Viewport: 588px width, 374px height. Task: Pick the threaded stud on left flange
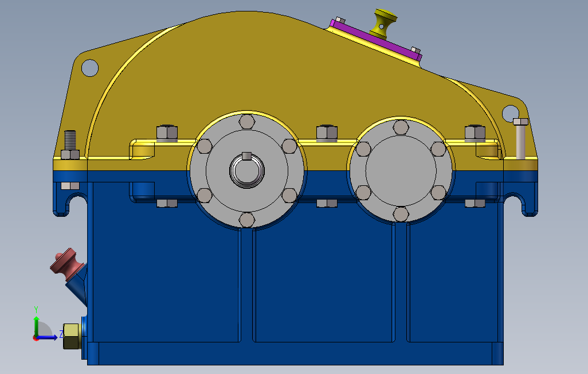[x=70, y=140]
